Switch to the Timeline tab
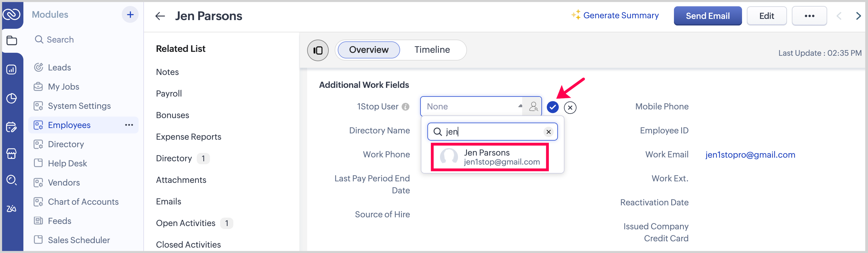Screen dimensions: 868x253 coord(432,50)
